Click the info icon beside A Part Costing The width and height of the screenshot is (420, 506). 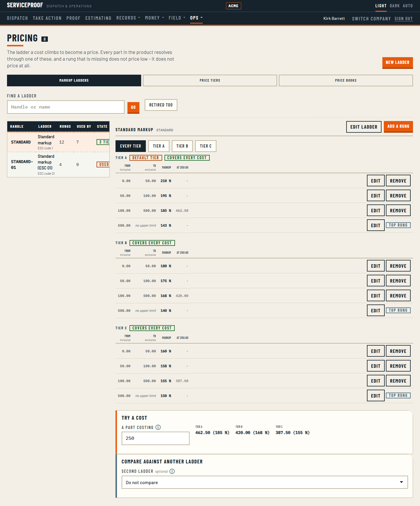coord(158,427)
